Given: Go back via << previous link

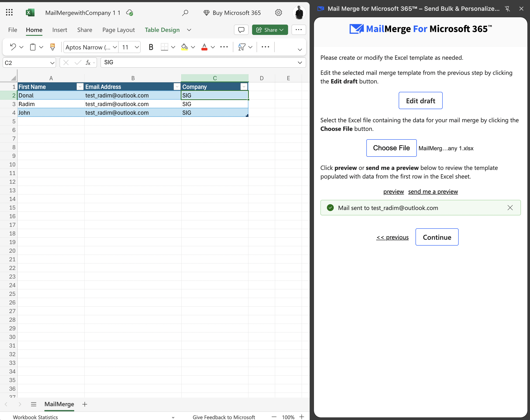Looking at the screenshot, I should tap(392, 237).
